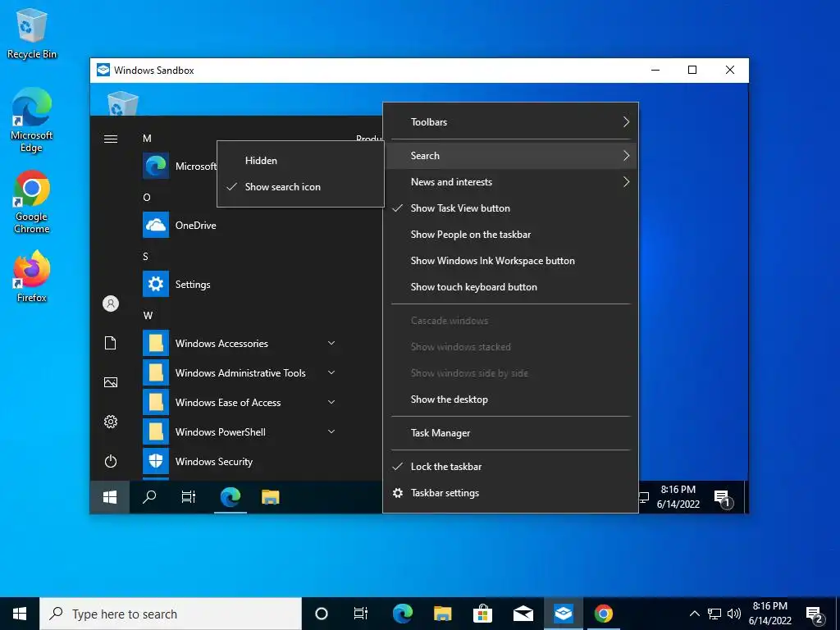
Task: Open Microsoft Edge desktop shortcut
Action: point(32,120)
